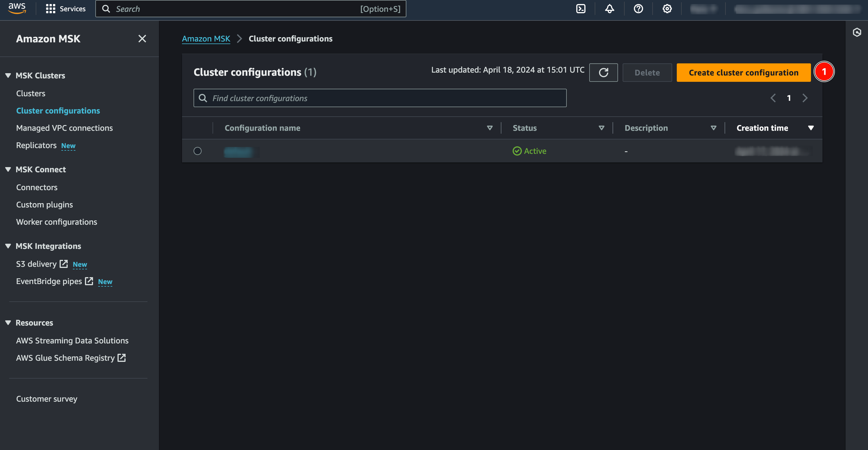This screenshot has height=450, width=868.
Task: Collapse the MSK Integrations section
Action: click(x=8, y=246)
